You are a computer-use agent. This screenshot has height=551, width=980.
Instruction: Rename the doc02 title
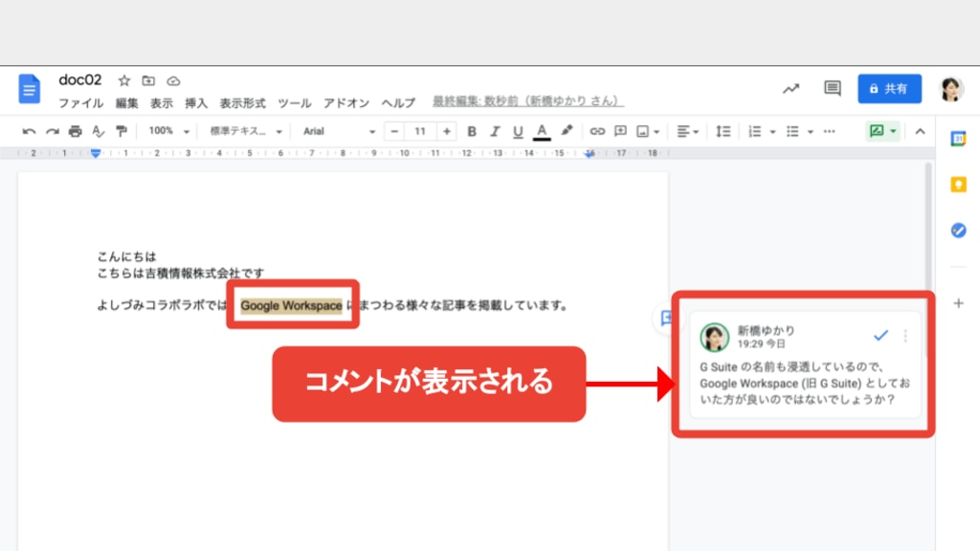(80, 80)
